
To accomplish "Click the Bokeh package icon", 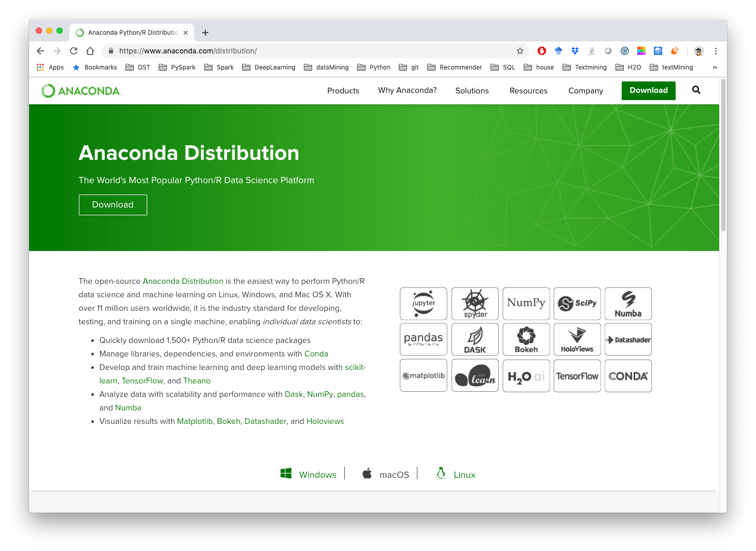I will (x=526, y=339).
